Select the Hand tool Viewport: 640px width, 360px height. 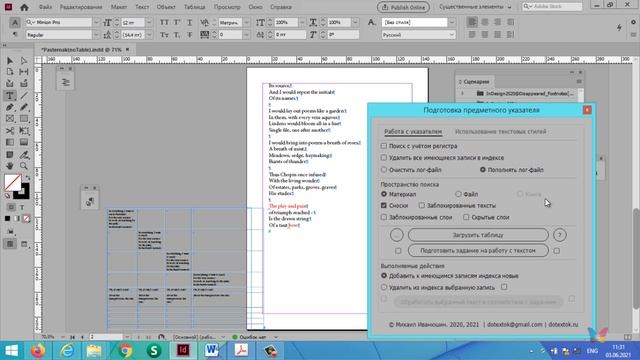tap(10, 166)
